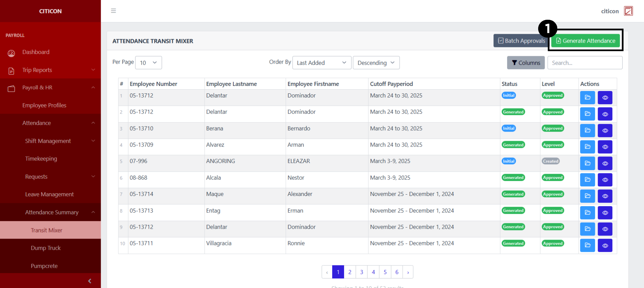View Entag record using eye icon

pyautogui.click(x=605, y=213)
